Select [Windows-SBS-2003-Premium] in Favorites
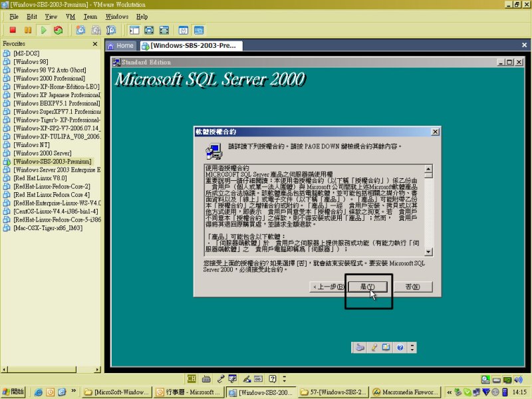This screenshot has width=532, height=399. coord(53,162)
